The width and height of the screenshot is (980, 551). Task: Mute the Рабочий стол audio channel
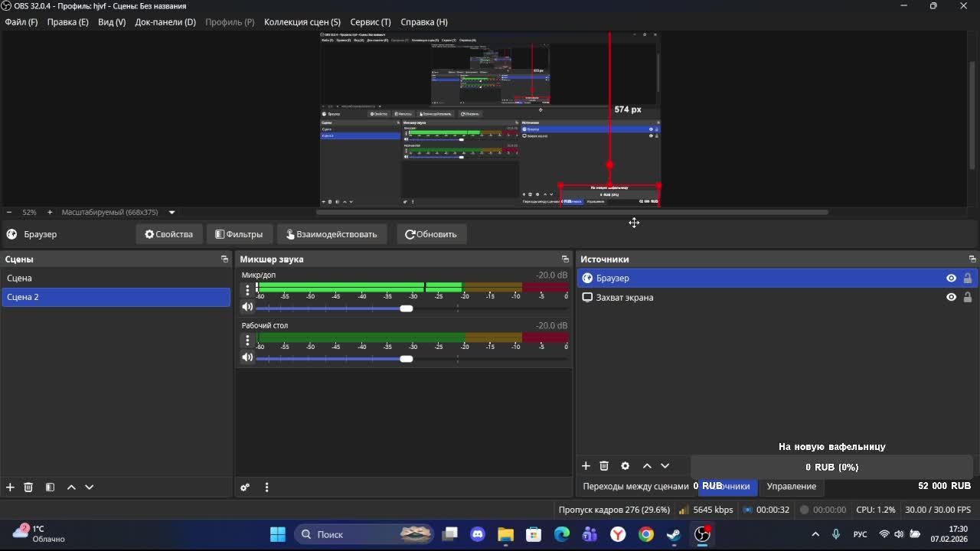click(247, 357)
